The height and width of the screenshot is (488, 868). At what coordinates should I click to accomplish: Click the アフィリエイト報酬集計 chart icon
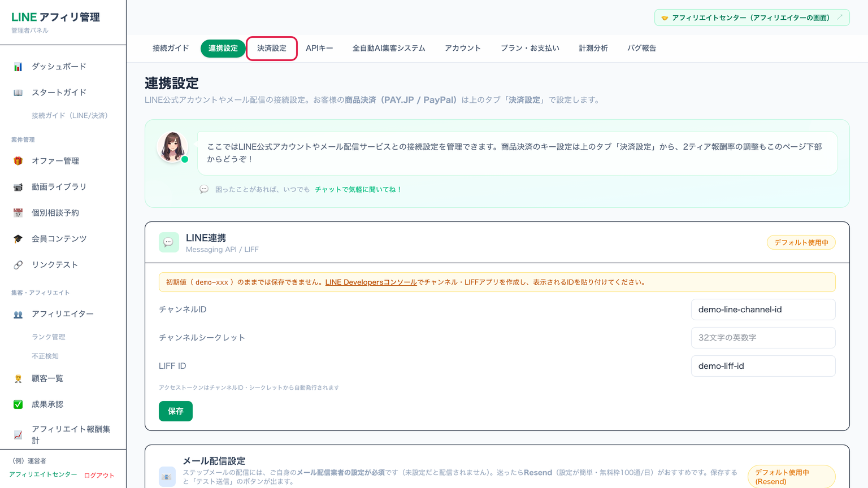[18, 435]
